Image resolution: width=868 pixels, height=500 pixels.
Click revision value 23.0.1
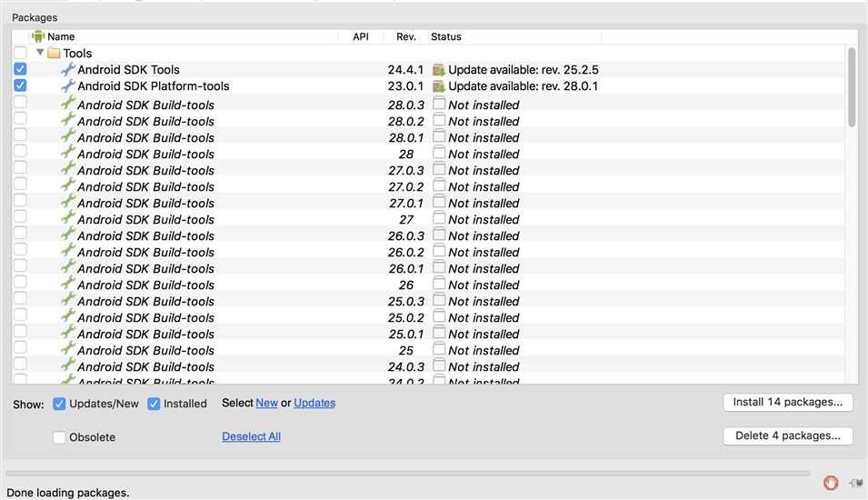[405, 86]
